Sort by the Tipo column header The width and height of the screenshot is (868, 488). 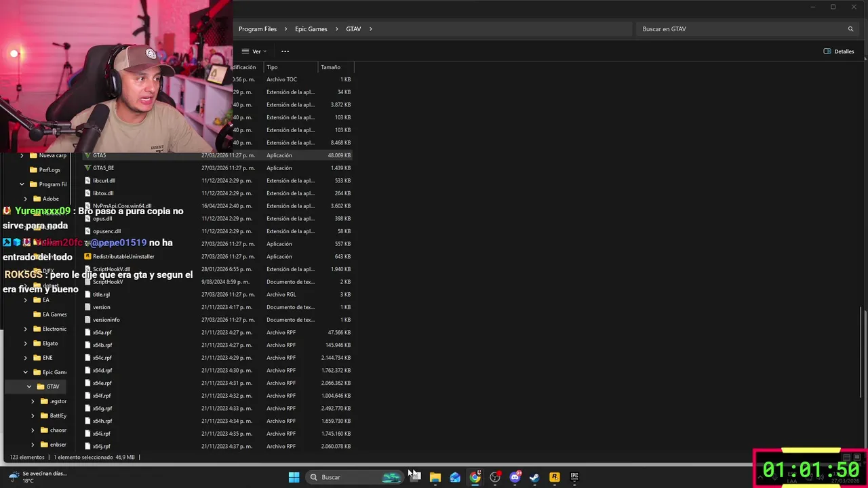(x=290, y=67)
